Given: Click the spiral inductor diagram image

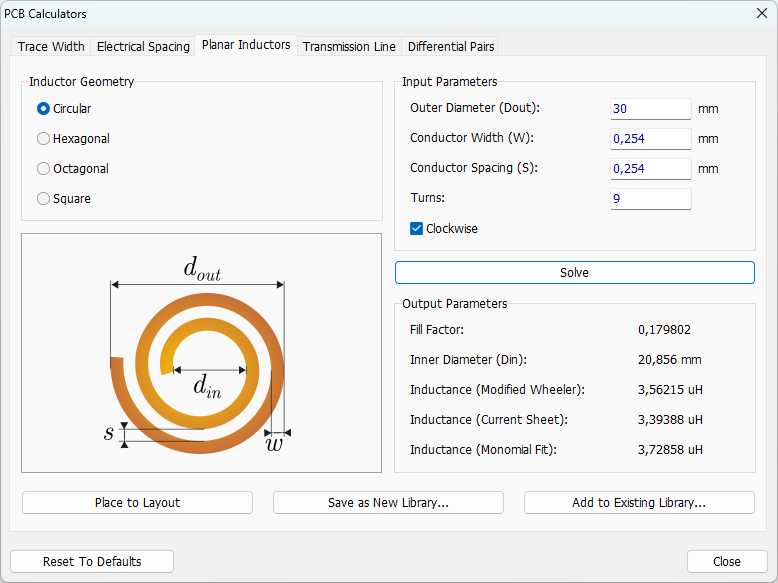Looking at the screenshot, I should tap(201, 353).
